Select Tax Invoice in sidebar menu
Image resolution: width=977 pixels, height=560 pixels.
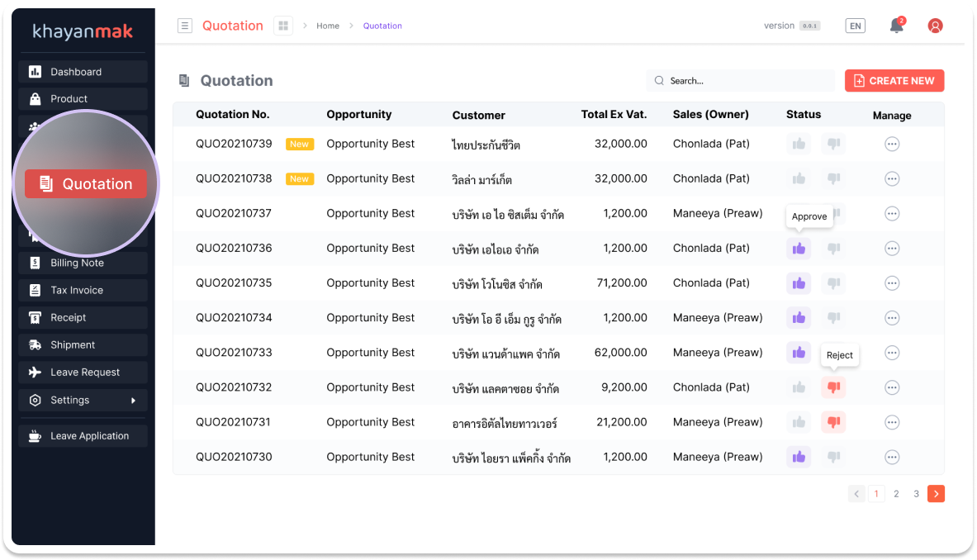tap(83, 291)
